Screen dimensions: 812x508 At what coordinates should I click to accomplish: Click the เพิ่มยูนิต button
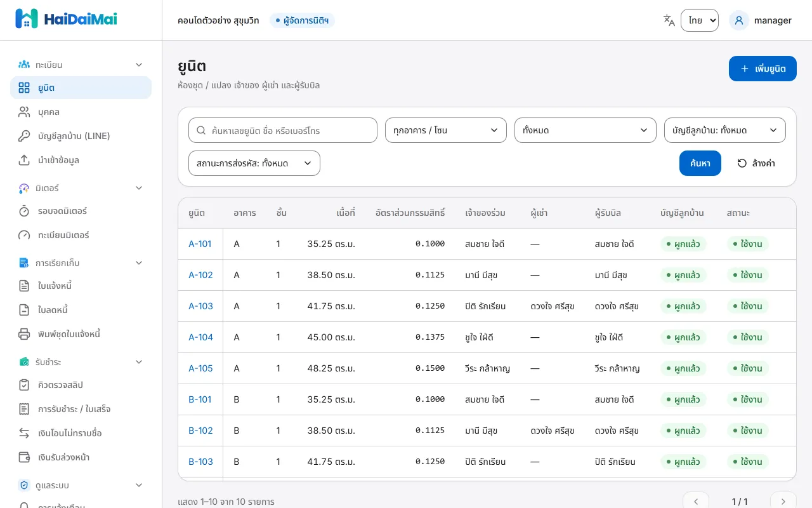763,69
